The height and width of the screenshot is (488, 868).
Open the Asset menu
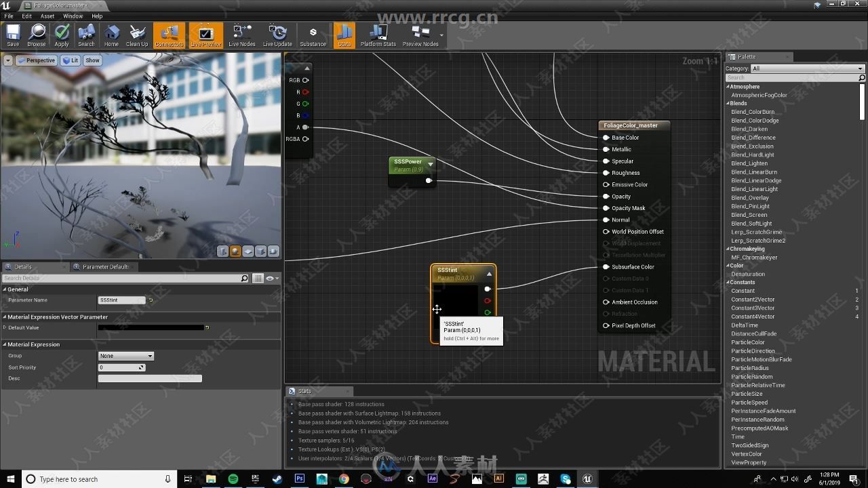point(47,16)
